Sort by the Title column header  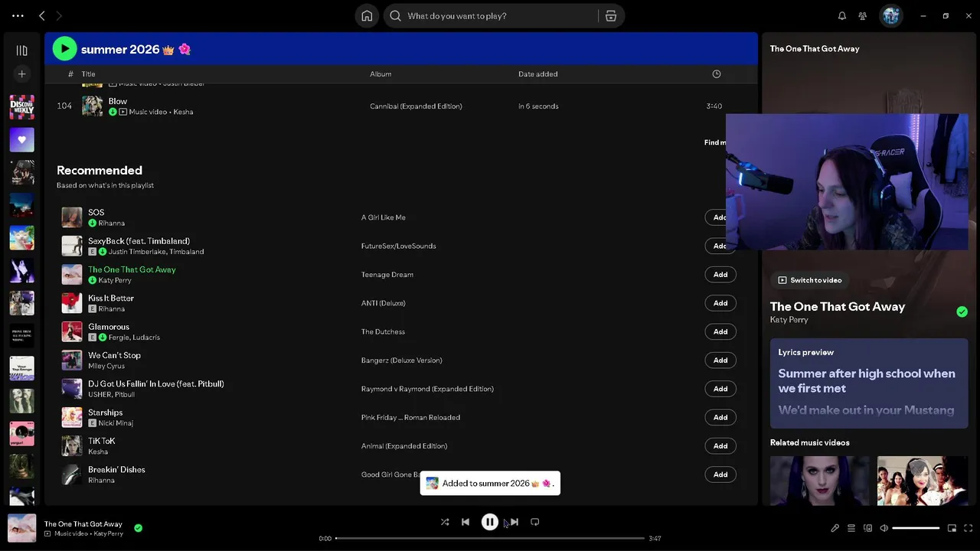pyautogui.click(x=89, y=74)
